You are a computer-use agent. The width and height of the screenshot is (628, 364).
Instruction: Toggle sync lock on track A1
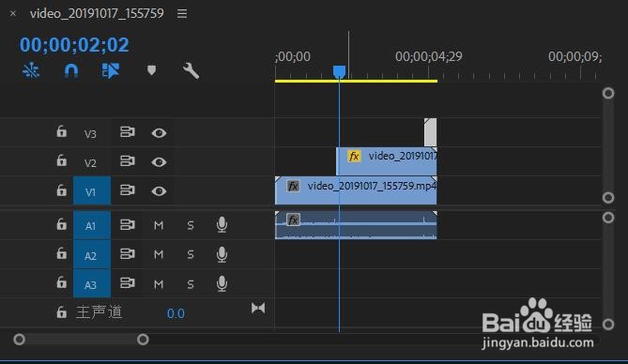tap(128, 224)
